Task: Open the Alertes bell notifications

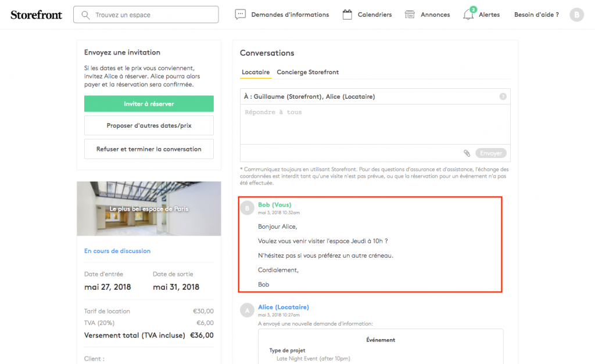Action: (468, 15)
